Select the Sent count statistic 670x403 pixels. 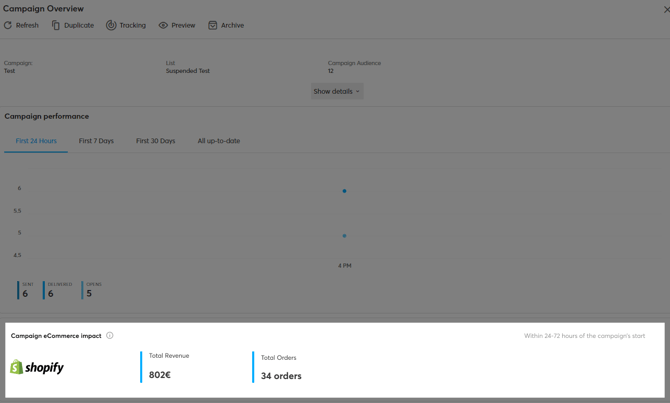click(x=25, y=293)
